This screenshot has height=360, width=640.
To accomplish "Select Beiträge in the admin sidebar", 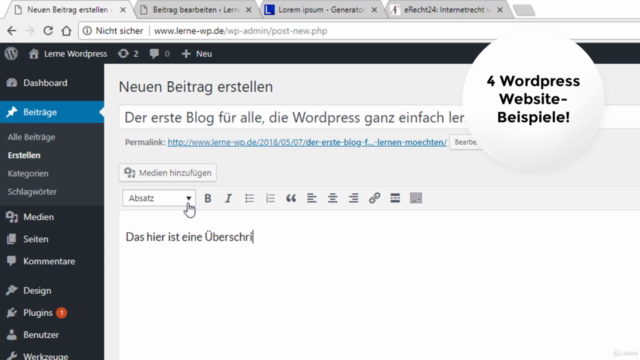I will [x=52, y=112].
